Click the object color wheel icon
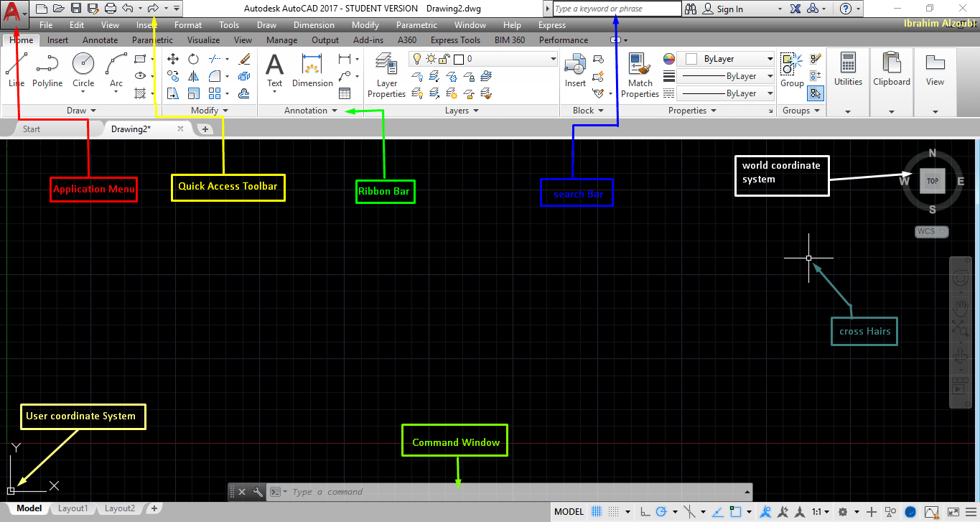The height and width of the screenshot is (522, 980). point(669,59)
